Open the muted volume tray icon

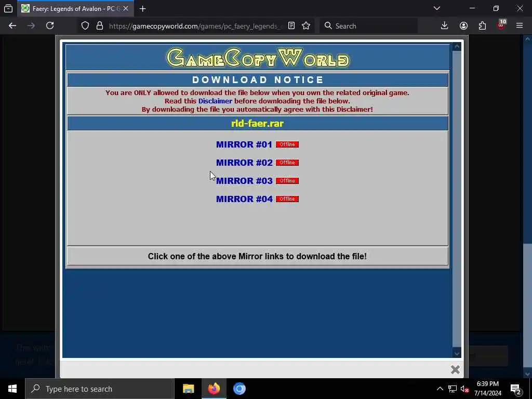[x=465, y=389]
